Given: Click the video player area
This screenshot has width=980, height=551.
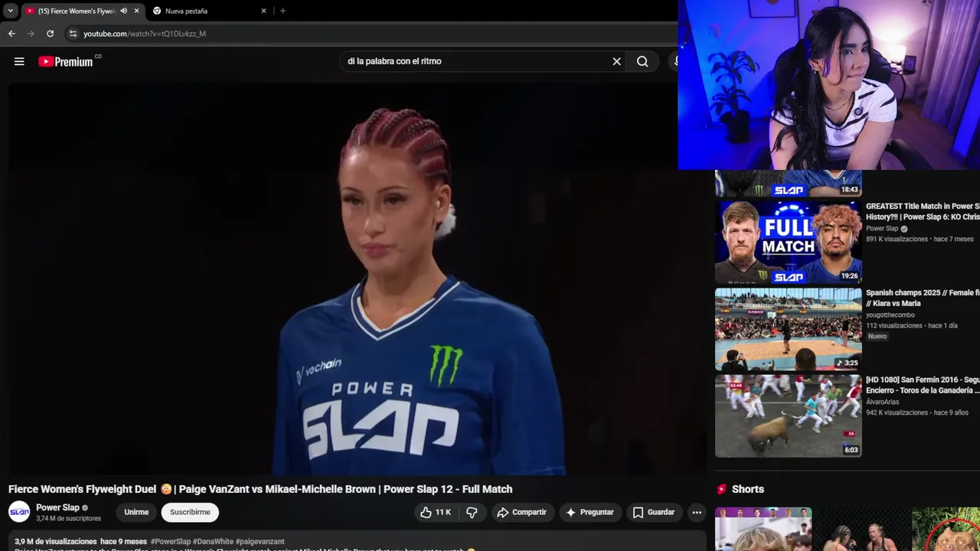Looking at the screenshot, I should (357, 279).
